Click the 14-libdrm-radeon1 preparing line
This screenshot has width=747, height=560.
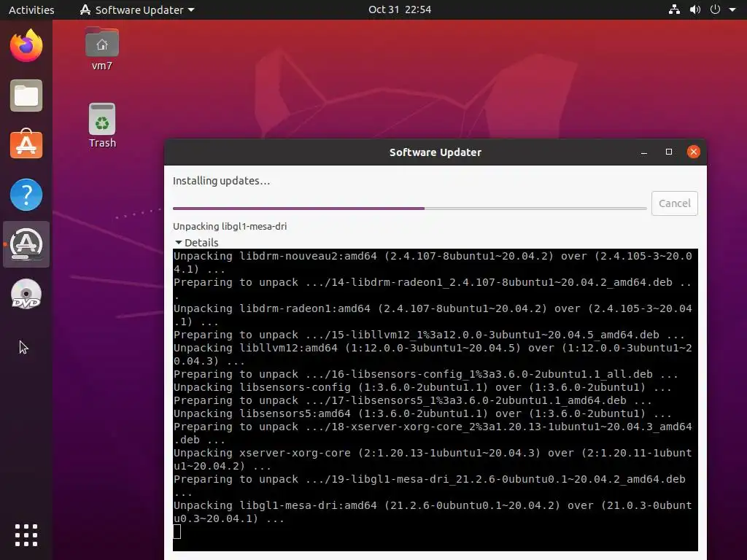tap(433, 289)
